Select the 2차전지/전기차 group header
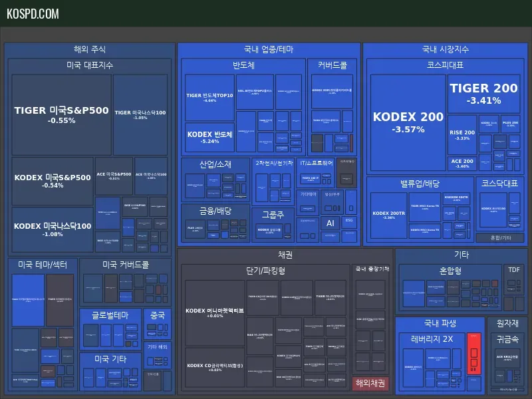The width and height of the screenshot is (532, 399). (274, 163)
